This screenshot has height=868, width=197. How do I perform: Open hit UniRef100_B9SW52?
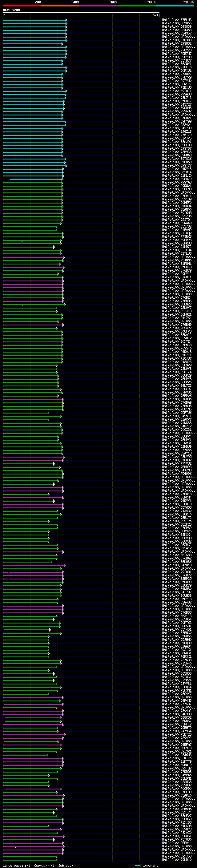pyautogui.click(x=177, y=43)
